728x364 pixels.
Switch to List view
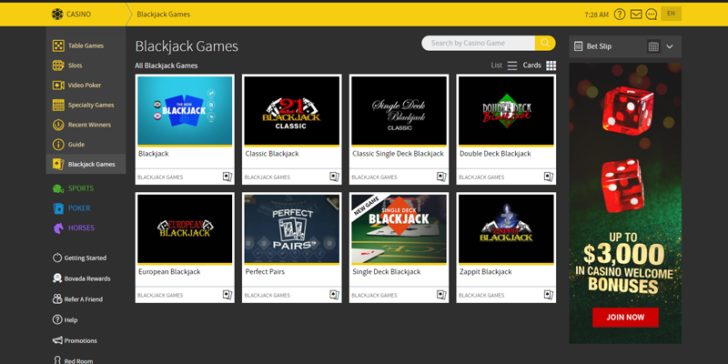pyautogui.click(x=504, y=65)
